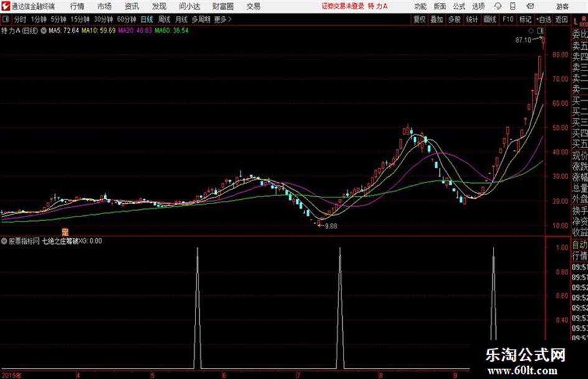Screen dimensions: 588x379
Task: Click the first signal spike in indicator panel
Action: (198, 307)
